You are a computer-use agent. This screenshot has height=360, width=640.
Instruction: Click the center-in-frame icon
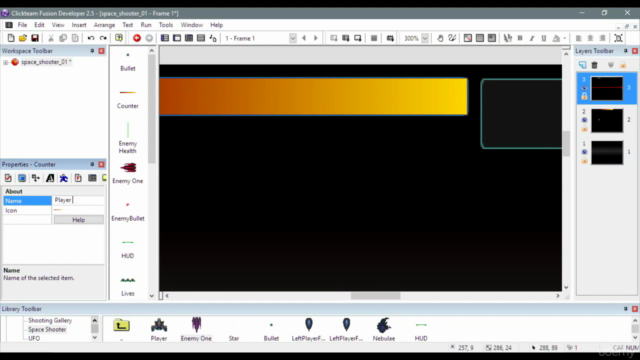pyautogui.click(x=618, y=38)
